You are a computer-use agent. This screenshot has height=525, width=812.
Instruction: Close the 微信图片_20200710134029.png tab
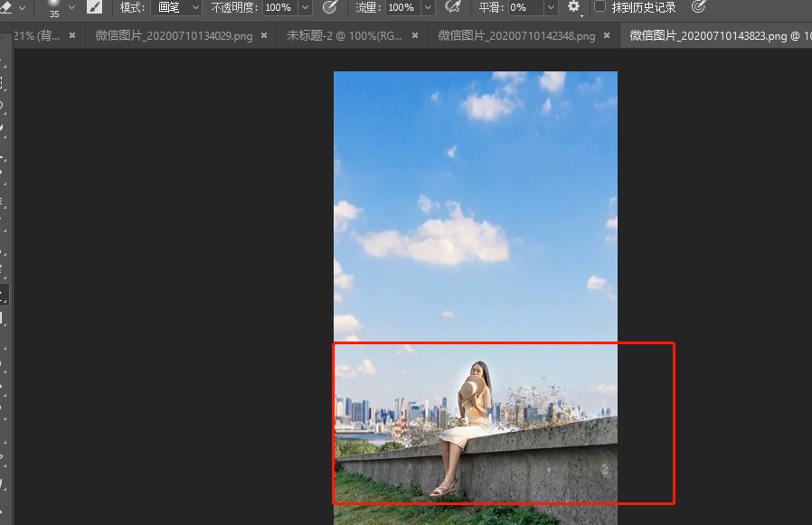point(262,37)
